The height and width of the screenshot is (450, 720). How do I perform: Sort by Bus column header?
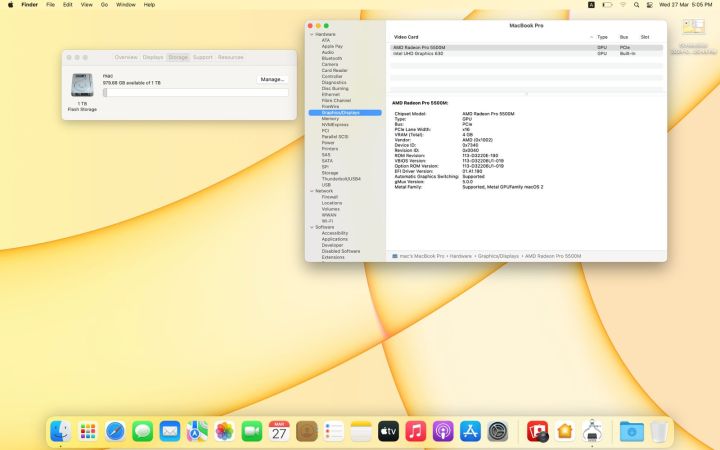[624, 37]
